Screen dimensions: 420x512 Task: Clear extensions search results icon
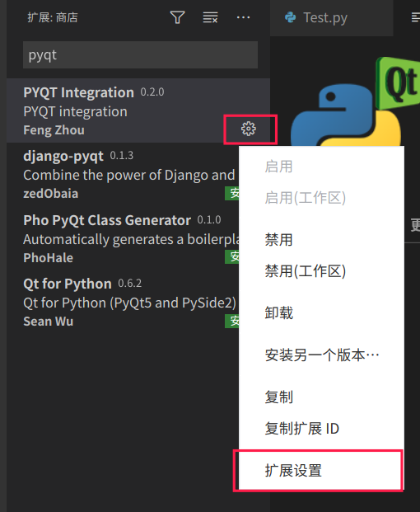pos(210,17)
